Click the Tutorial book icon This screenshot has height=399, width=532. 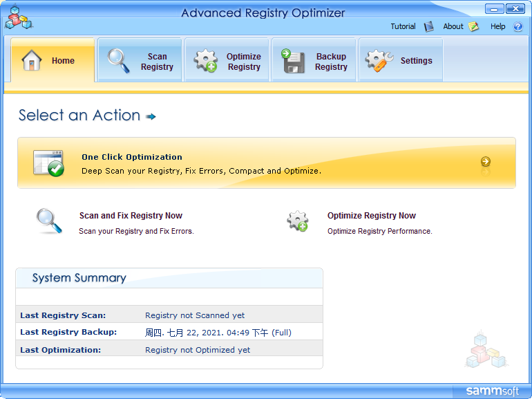coord(429,26)
